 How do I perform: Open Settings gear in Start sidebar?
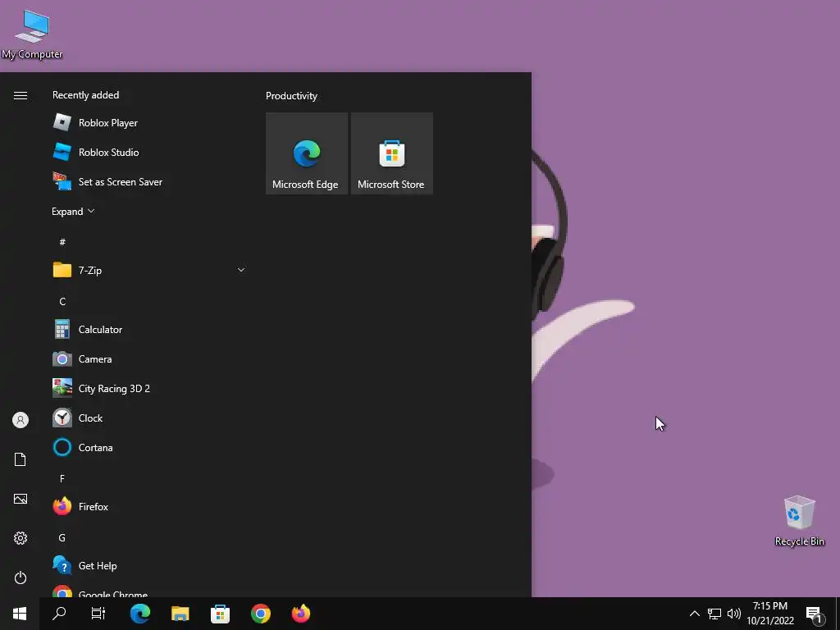21,538
